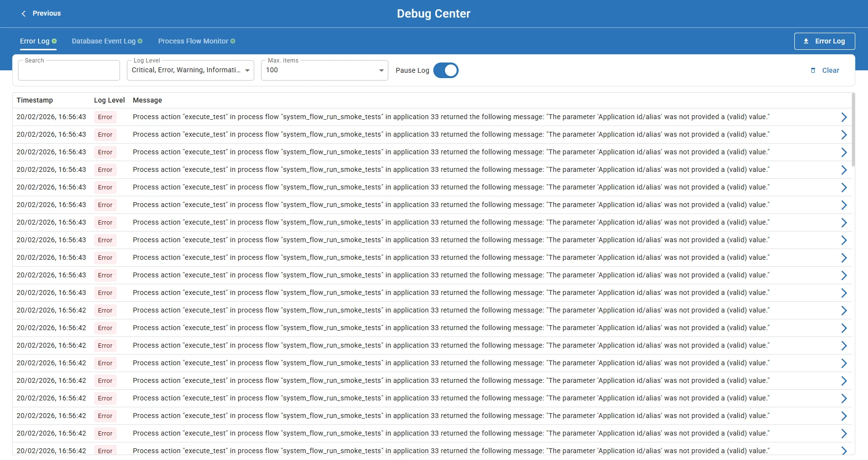Click the Log Level column header
This screenshot has height=460, width=868.
pyautogui.click(x=109, y=100)
